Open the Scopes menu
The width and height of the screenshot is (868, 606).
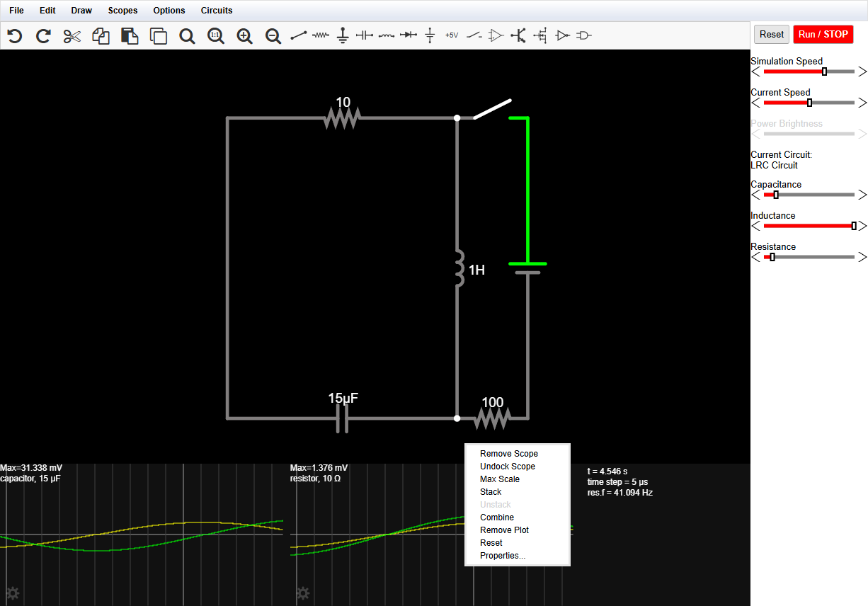pos(122,11)
